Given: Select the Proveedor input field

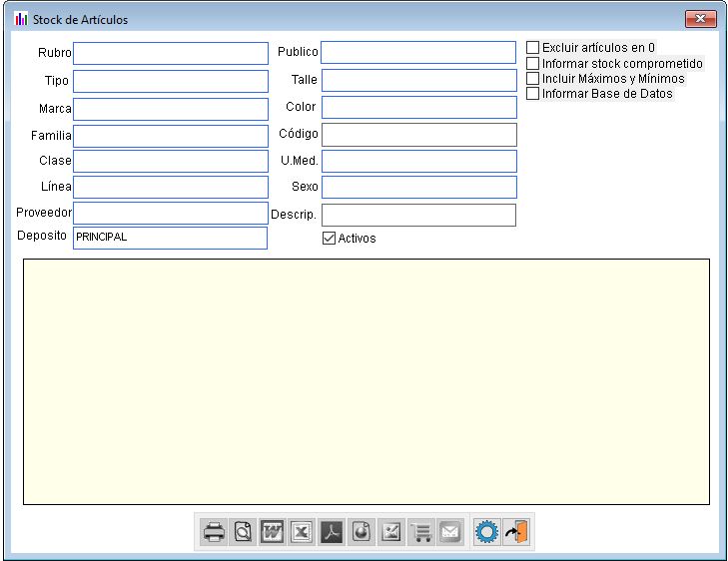Looking at the screenshot, I should click(171, 213).
